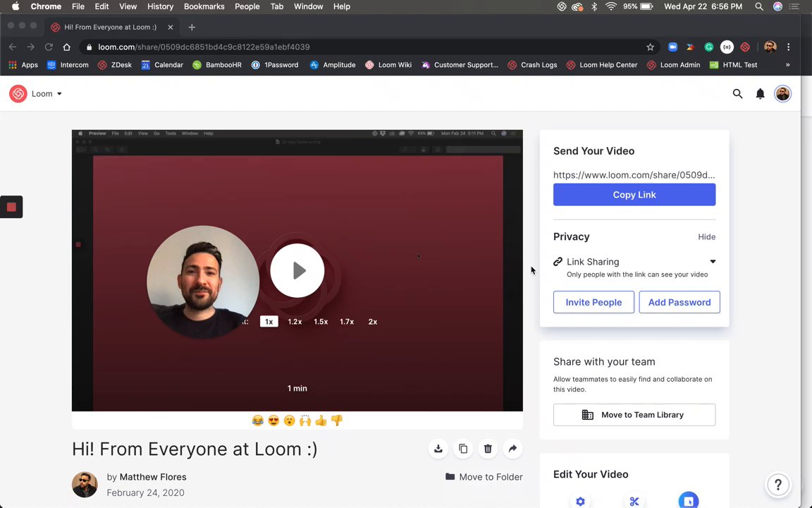Open the Crash Logs bookmark
This screenshot has width=812, height=508.
pyautogui.click(x=532, y=65)
